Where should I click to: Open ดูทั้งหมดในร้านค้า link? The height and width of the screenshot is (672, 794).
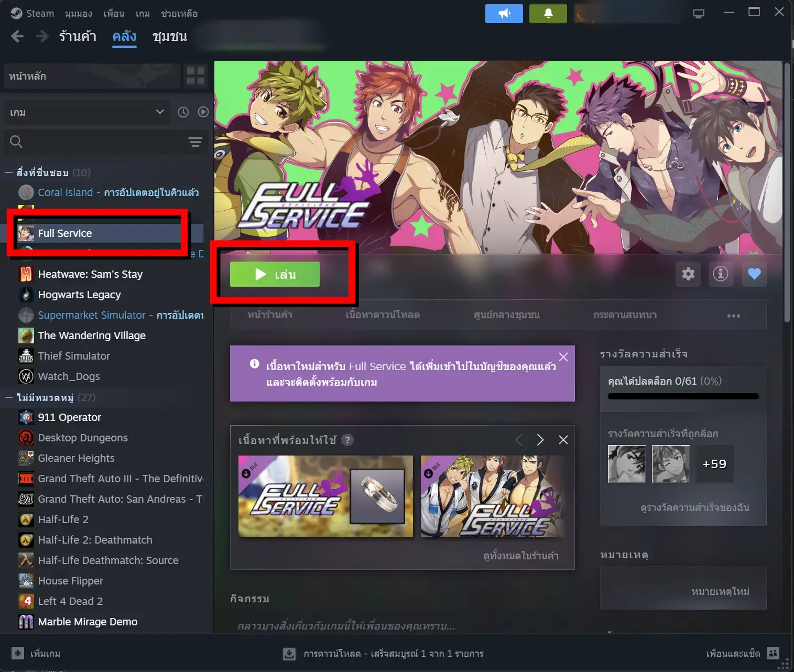click(x=521, y=556)
